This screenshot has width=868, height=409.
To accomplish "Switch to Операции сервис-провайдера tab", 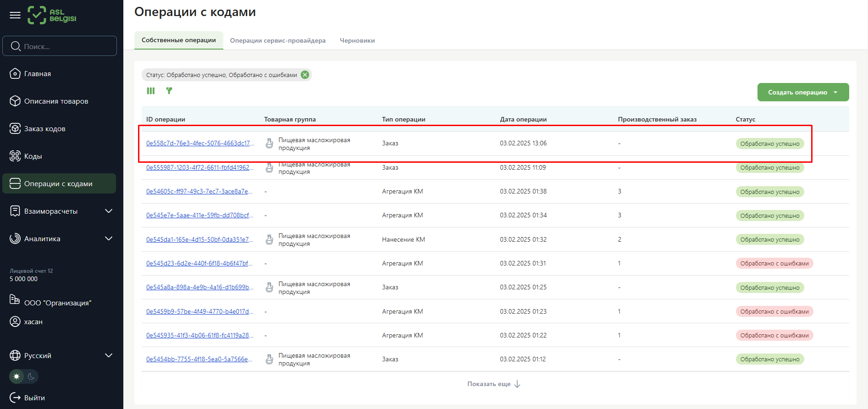I will [x=278, y=40].
